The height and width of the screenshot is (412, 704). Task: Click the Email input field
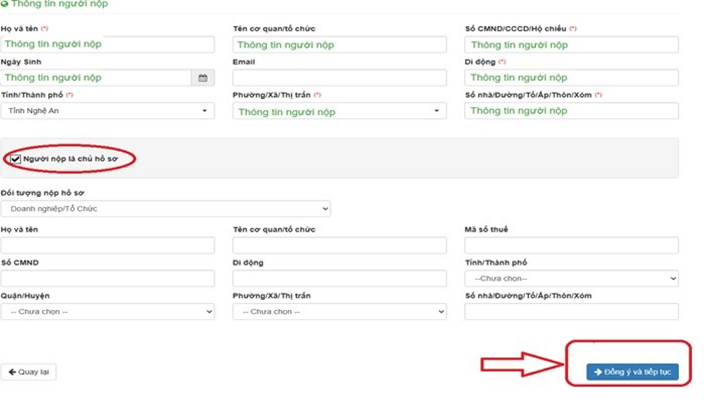click(x=339, y=78)
